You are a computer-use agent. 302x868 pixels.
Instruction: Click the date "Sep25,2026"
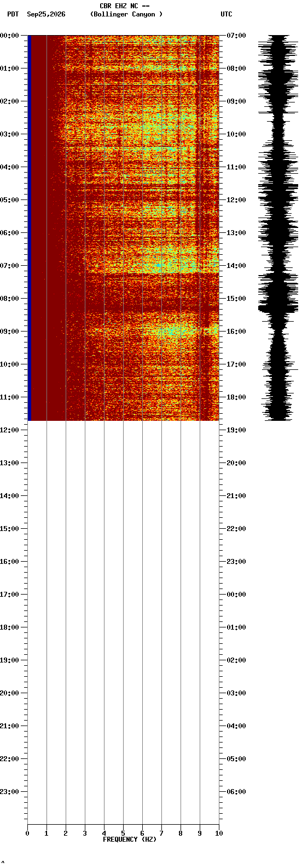coord(46,14)
